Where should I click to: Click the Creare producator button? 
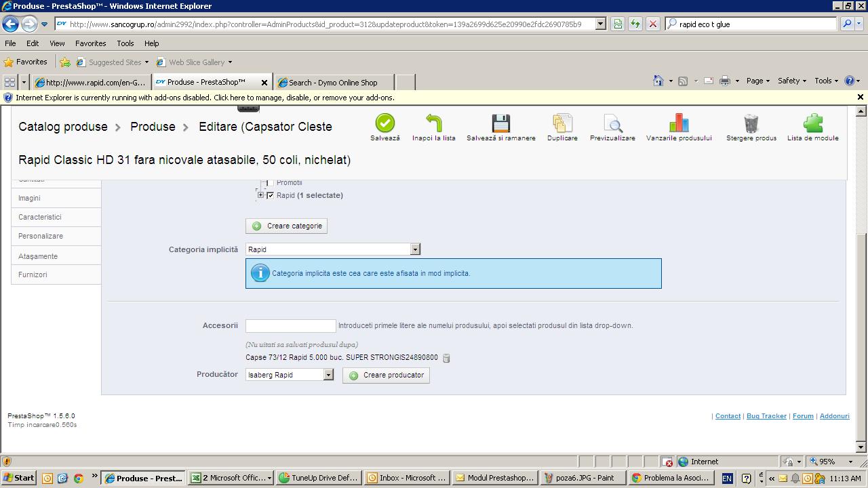click(x=386, y=375)
